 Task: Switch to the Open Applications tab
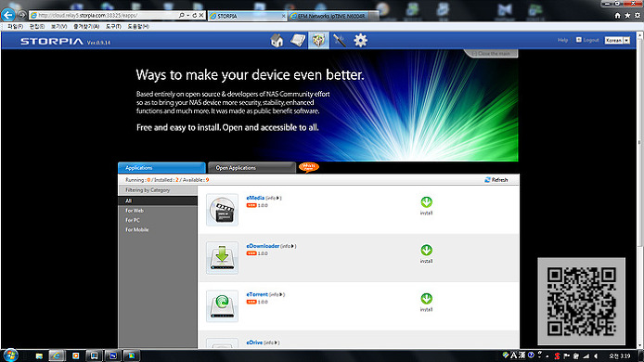[x=251, y=168]
